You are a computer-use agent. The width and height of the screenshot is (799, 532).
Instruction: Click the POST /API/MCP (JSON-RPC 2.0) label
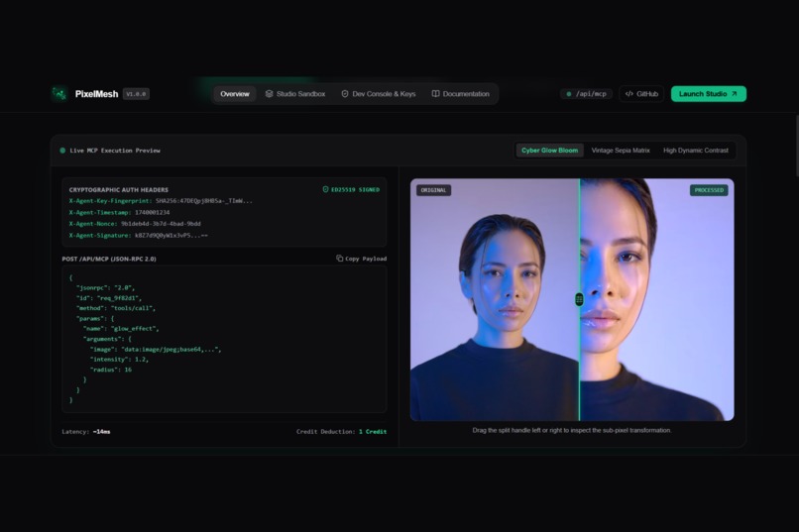(109, 259)
